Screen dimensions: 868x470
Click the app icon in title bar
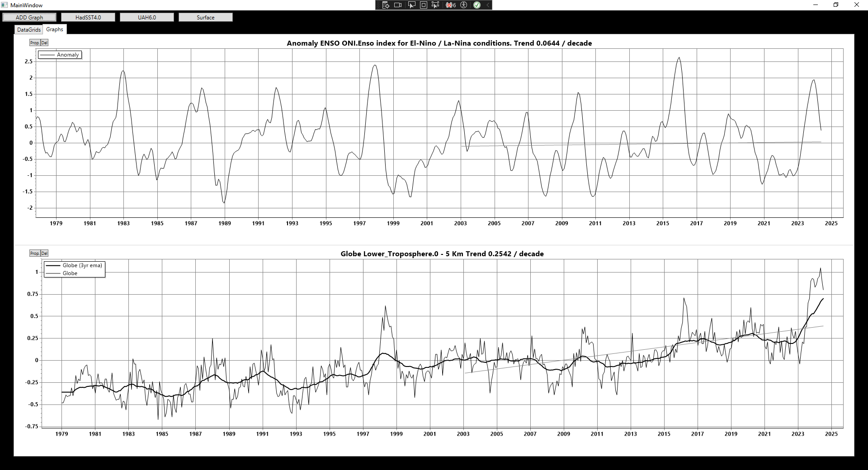click(5, 5)
